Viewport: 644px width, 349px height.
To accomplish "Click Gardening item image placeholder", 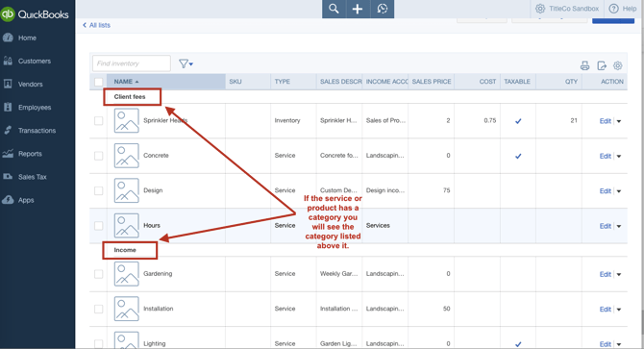I will pyautogui.click(x=127, y=274).
